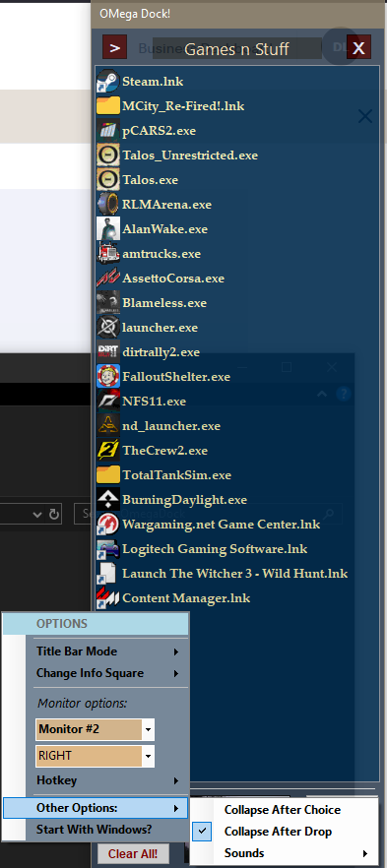The width and height of the screenshot is (387, 868).
Task: Toggle Start With Windows option
Action: (95, 830)
